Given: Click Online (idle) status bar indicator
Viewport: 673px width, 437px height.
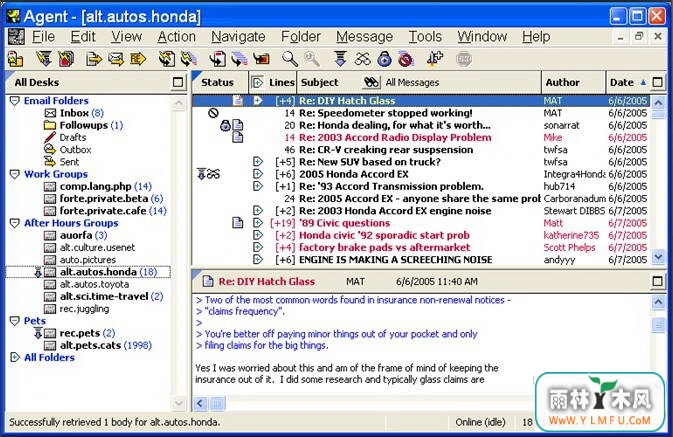Looking at the screenshot, I should [480, 422].
